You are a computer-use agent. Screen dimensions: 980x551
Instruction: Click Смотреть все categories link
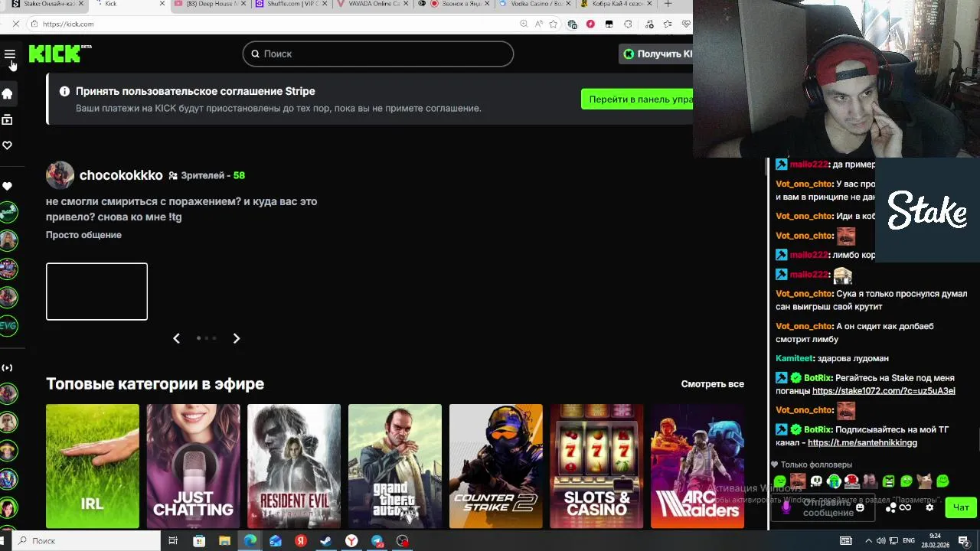tap(712, 384)
